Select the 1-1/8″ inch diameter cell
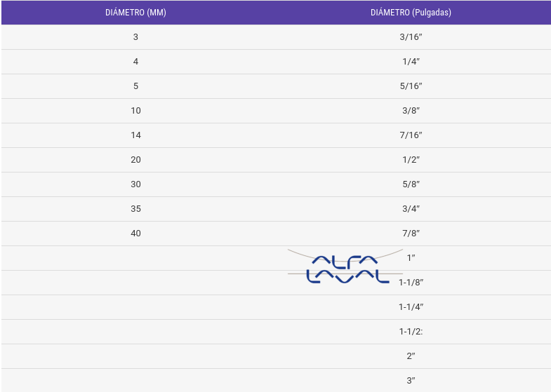Viewport: 551px width, 392px height. [x=411, y=283]
